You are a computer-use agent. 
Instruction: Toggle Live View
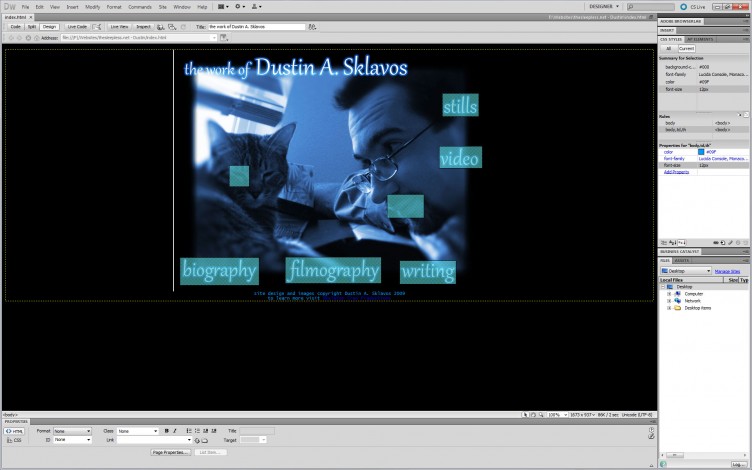pyautogui.click(x=119, y=27)
